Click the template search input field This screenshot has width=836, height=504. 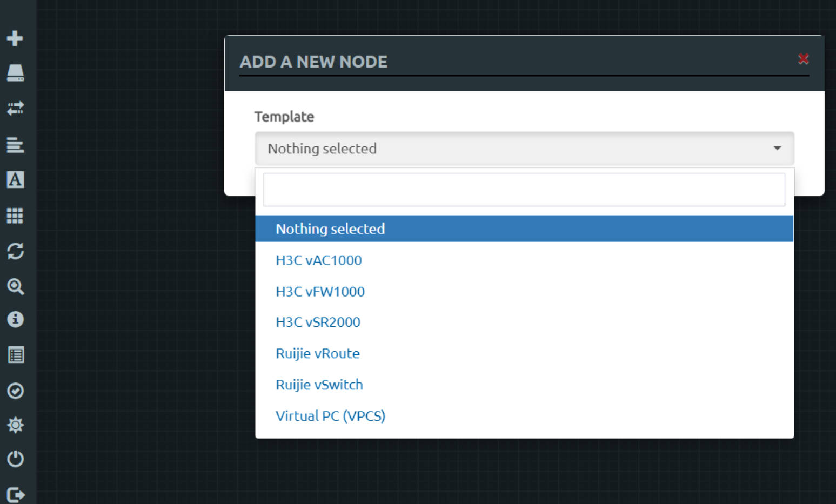[524, 190]
